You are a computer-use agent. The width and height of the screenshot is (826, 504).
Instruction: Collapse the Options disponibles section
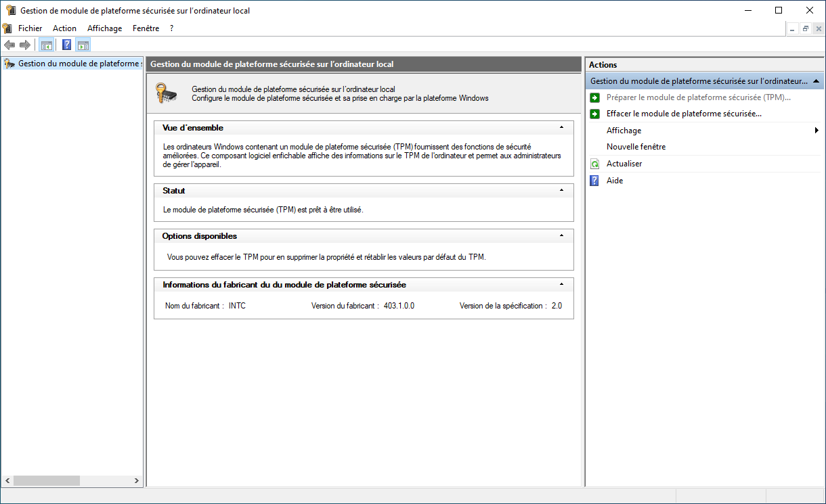(x=561, y=236)
